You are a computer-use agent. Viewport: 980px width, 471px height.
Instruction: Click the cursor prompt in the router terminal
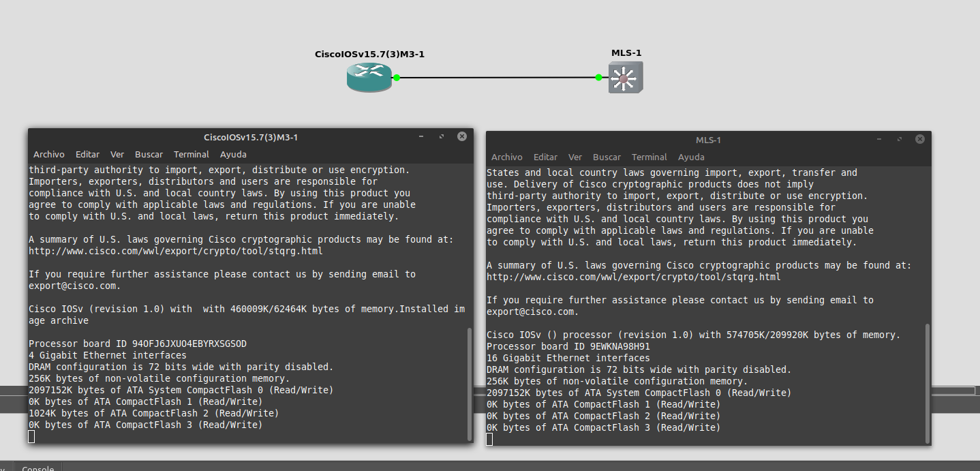pos(31,436)
